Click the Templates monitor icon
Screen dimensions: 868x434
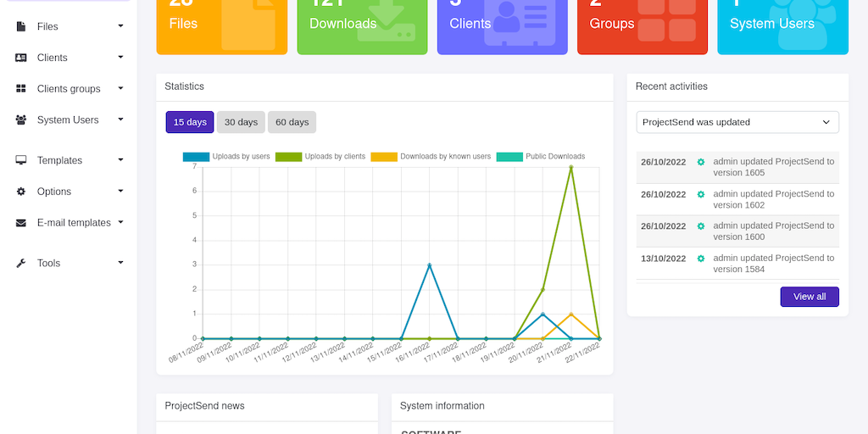[21, 160]
